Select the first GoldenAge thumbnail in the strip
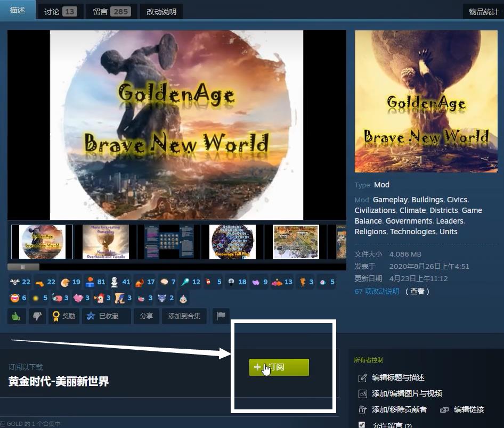Viewport: 504px width, 428px height. click(x=42, y=242)
